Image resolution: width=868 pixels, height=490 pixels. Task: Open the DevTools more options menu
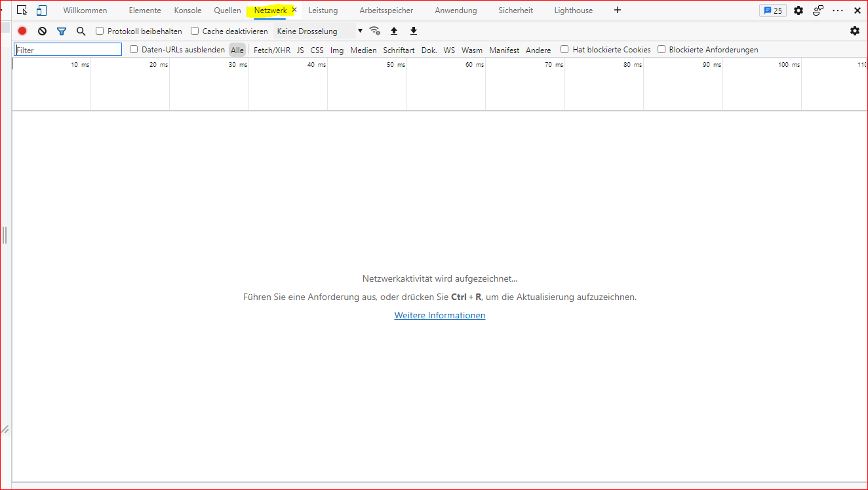point(838,10)
